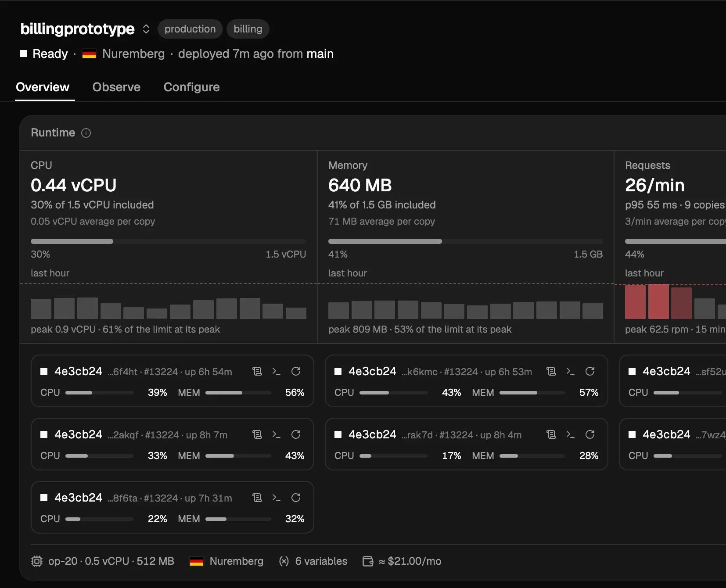Click the 640 MB memory value
Image resolution: width=726 pixels, height=588 pixels.
pos(360,185)
